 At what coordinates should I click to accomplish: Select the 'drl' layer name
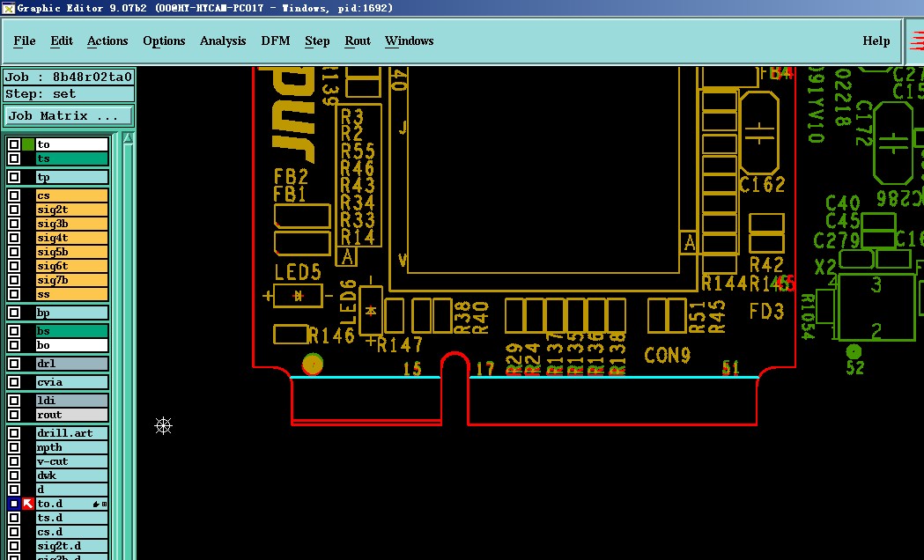pos(72,364)
